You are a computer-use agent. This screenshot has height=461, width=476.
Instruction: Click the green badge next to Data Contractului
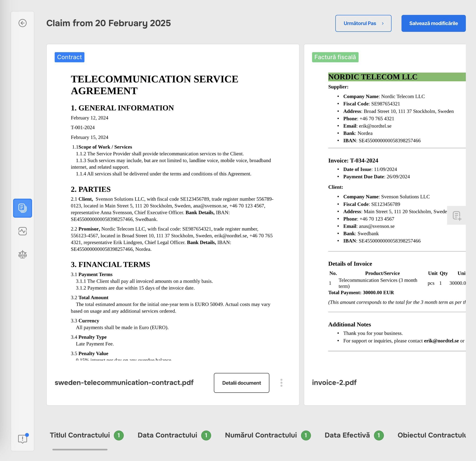[206, 435]
